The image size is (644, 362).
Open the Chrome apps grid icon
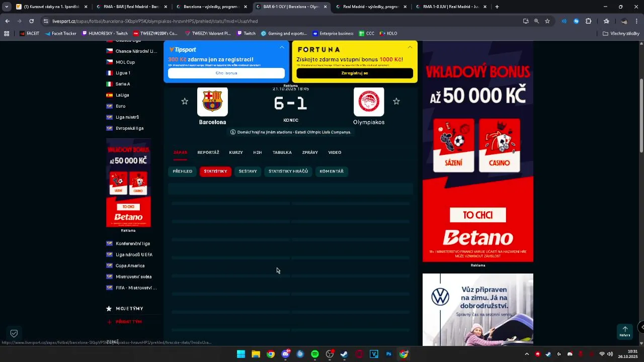click(7, 34)
